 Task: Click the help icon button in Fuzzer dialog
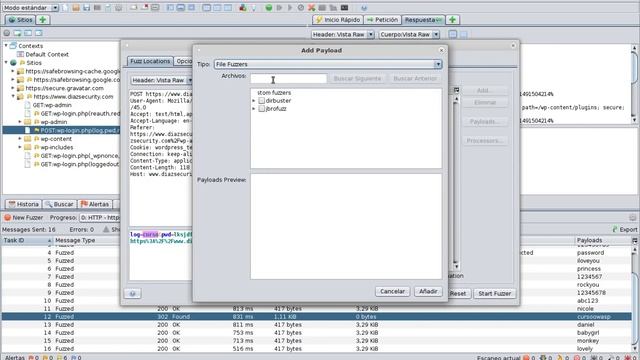pyautogui.click(x=133, y=293)
